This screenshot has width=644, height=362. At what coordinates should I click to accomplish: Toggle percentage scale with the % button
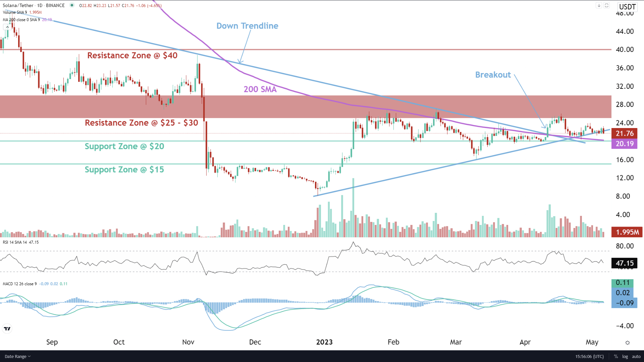tap(616, 356)
